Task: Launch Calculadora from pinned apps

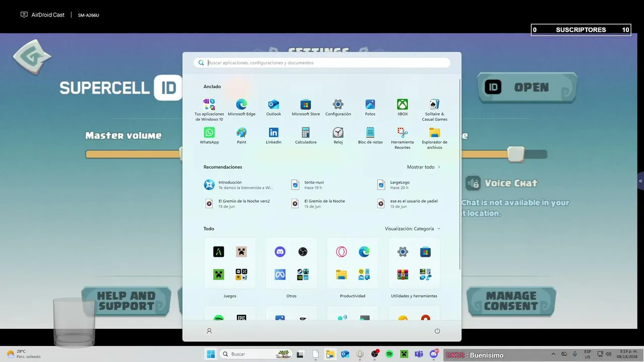Action: coord(306,136)
